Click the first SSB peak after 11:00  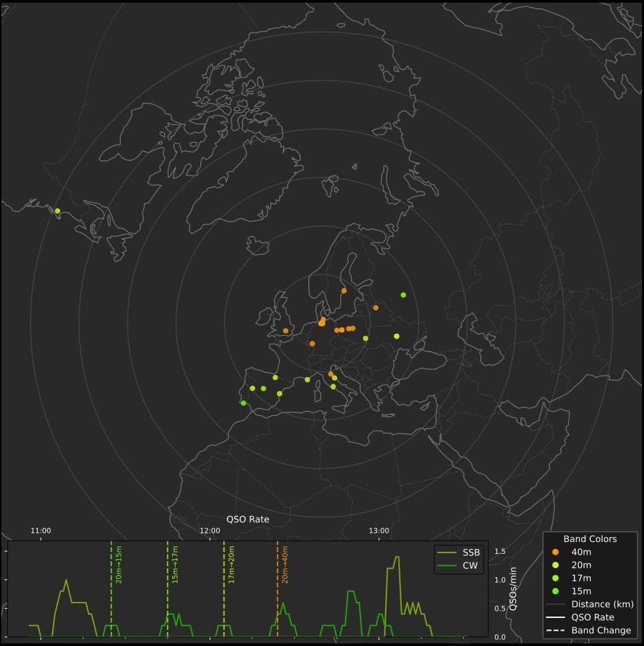[x=66, y=580]
